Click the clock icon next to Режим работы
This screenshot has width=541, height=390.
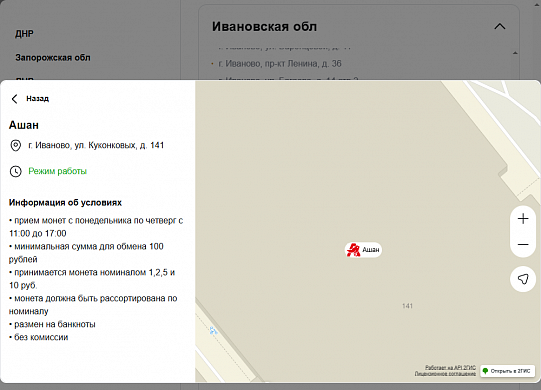16,172
